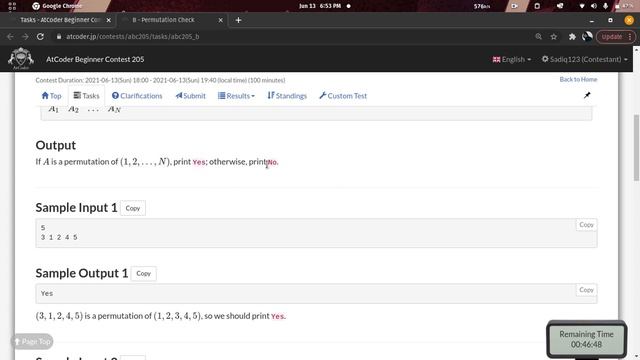
Task: Expand the English language dropdown
Action: pos(512,59)
